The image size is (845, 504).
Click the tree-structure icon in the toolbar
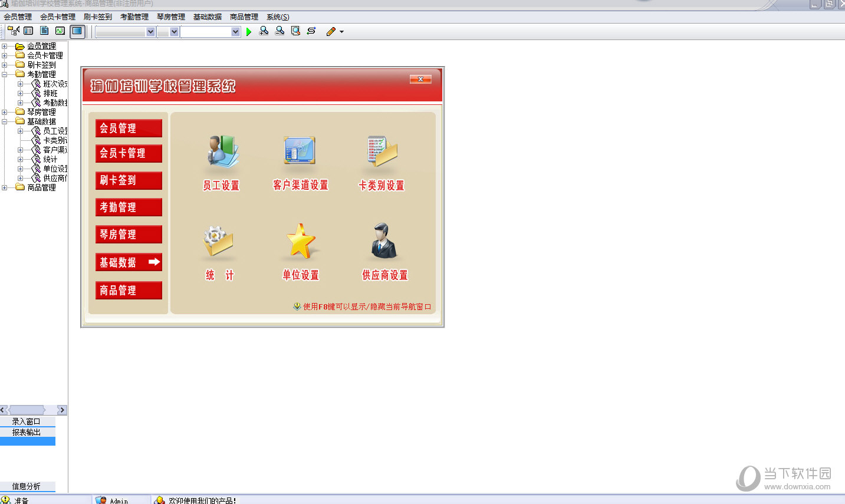13,31
